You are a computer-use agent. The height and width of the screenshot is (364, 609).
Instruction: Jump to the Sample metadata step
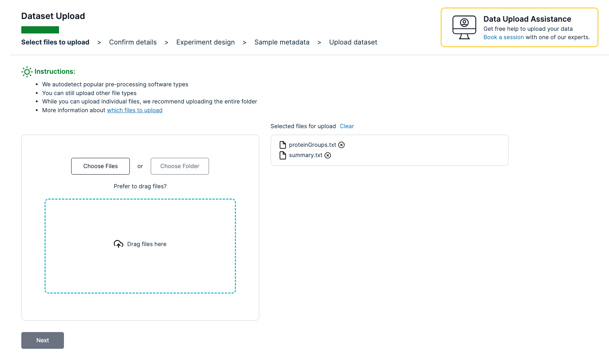(x=282, y=42)
